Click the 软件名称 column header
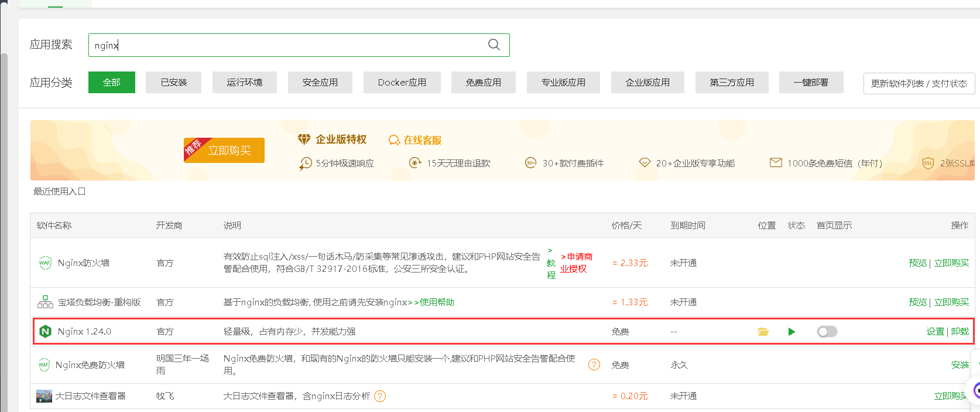 [54, 226]
